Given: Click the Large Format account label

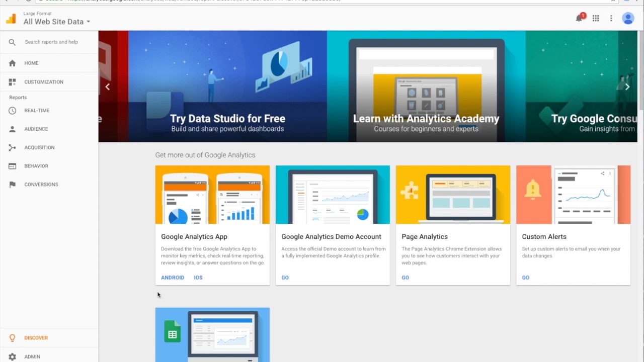Looking at the screenshot, I should click(38, 14).
